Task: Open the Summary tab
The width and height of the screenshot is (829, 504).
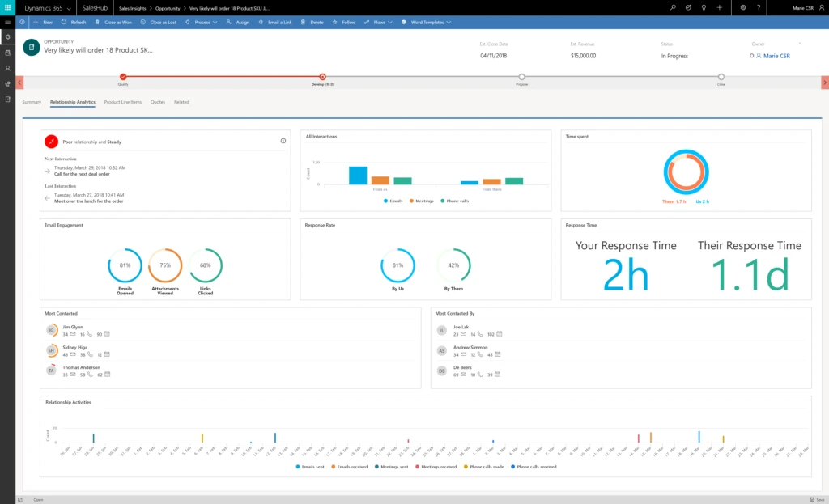Action: [31, 101]
